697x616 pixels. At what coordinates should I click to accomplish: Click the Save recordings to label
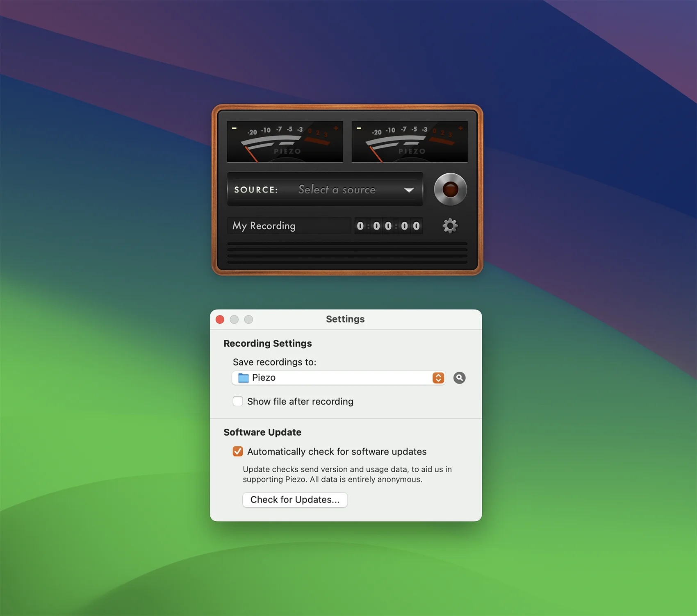tap(275, 362)
